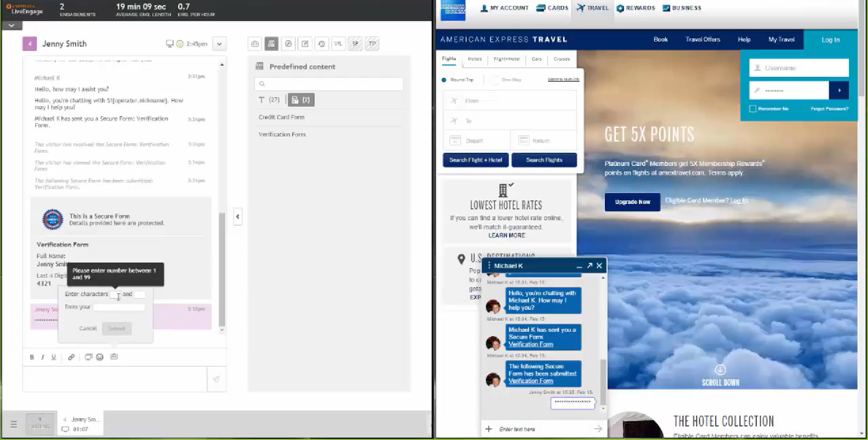Viewport: 868px width, 440px height.
Task: Collapse the widget panel with left arrow
Action: tap(237, 217)
